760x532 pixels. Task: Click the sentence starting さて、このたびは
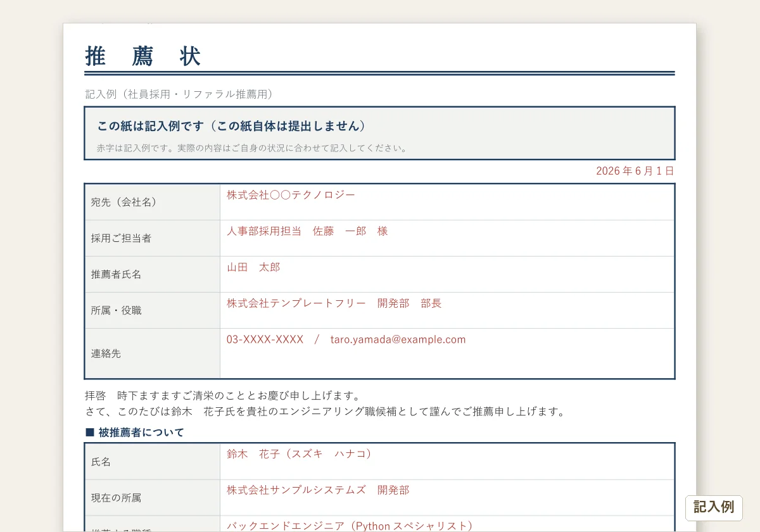[x=325, y=412]
